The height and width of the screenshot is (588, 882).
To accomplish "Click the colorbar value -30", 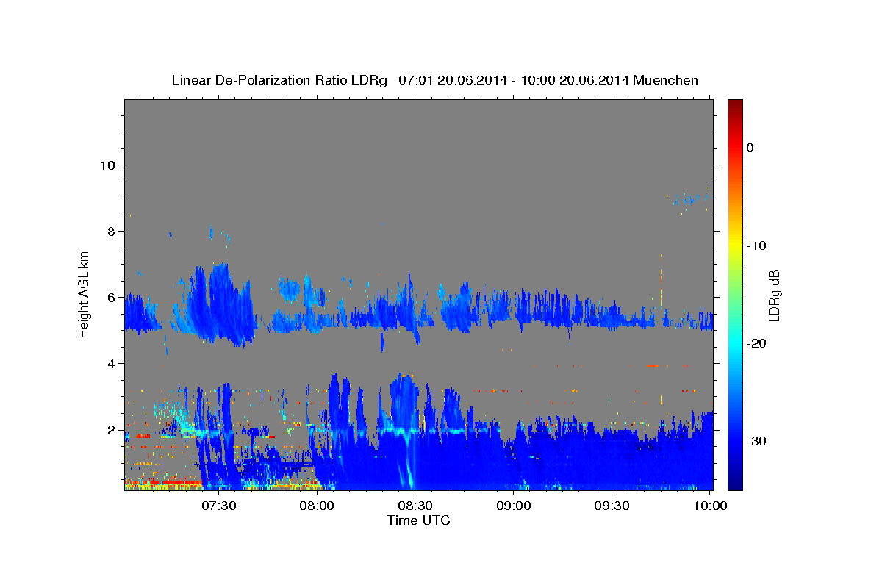I will [756, 441].
